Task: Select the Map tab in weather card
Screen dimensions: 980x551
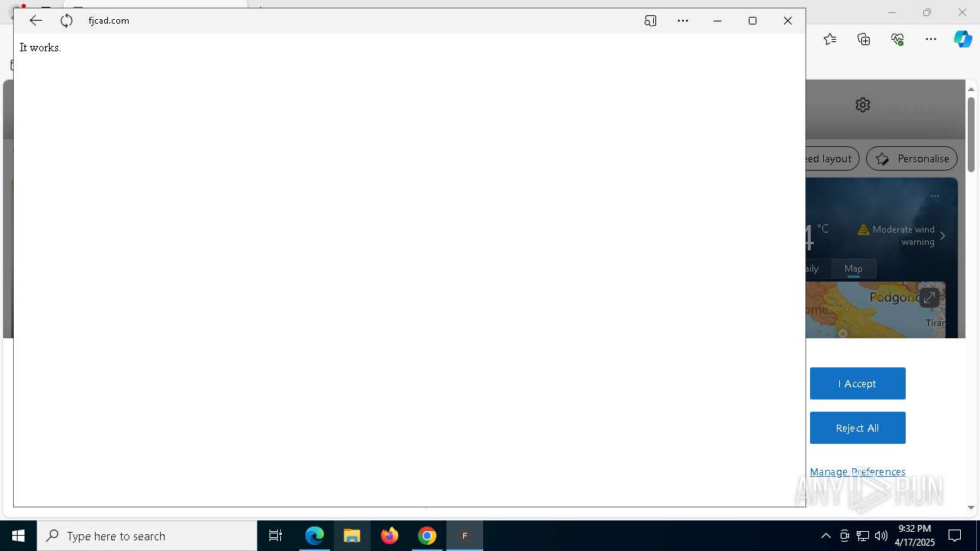Action: pyautogui.click(x=854, y=269)
